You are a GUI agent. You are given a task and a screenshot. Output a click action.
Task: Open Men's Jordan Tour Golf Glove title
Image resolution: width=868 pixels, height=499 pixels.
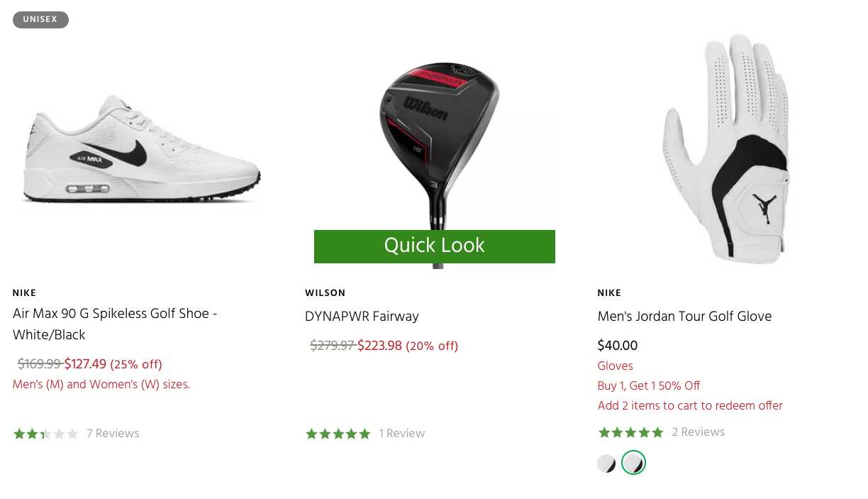click(x=684, y=317)
